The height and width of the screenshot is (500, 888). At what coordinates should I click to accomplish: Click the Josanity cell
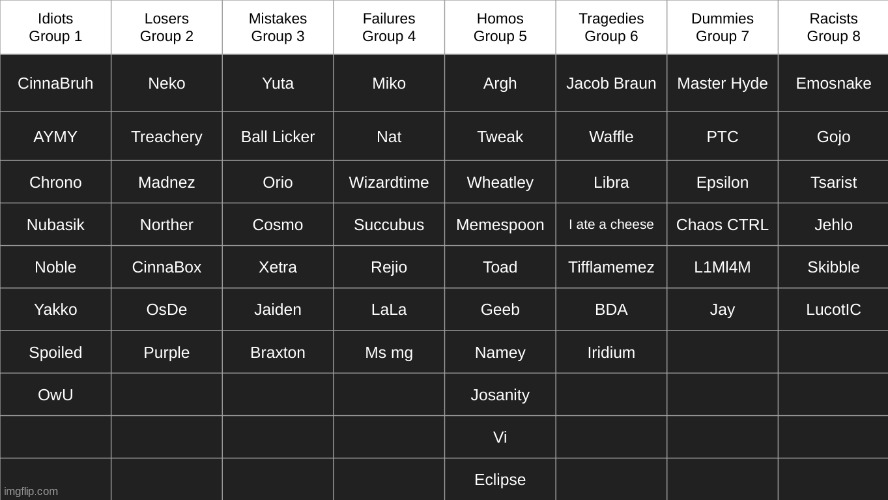coord(500,395)
